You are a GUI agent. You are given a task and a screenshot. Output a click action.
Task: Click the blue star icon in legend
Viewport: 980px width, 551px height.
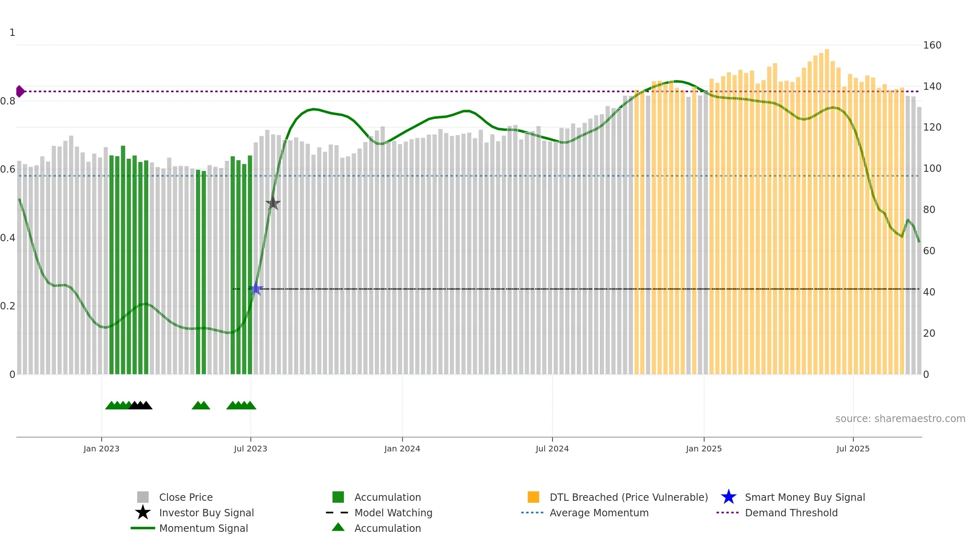[728, 497]
